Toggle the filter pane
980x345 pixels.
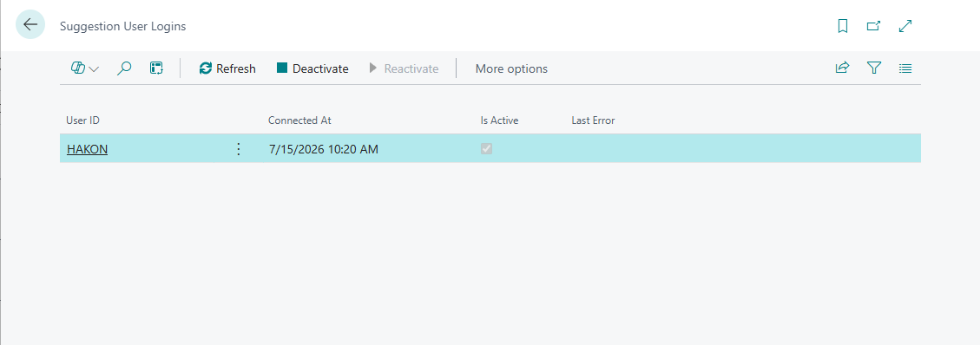click(874, 68)
